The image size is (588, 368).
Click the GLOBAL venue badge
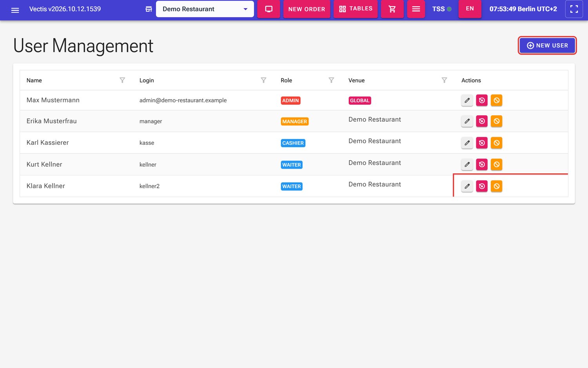pyautogui.click(x=359, y=100)
